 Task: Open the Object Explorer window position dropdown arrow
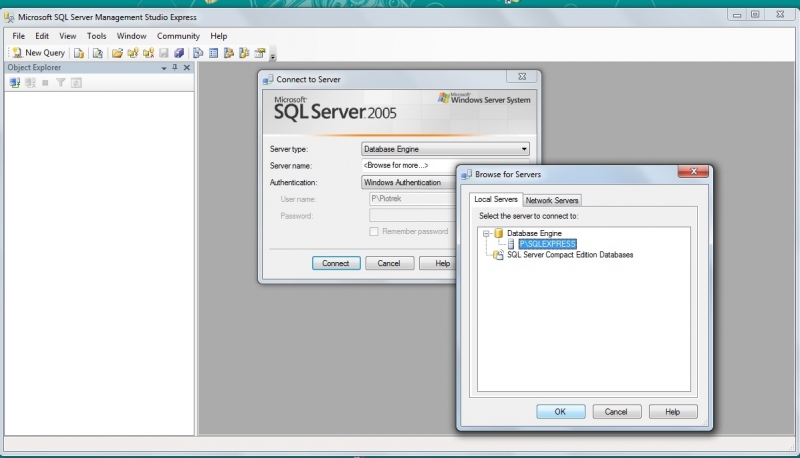pos(164,68)
